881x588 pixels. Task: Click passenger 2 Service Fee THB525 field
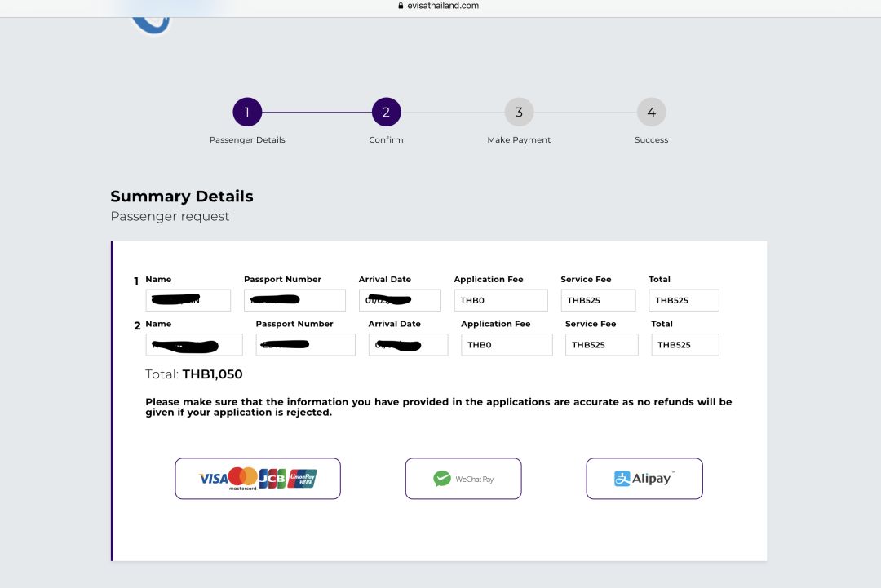coord(602,345)
